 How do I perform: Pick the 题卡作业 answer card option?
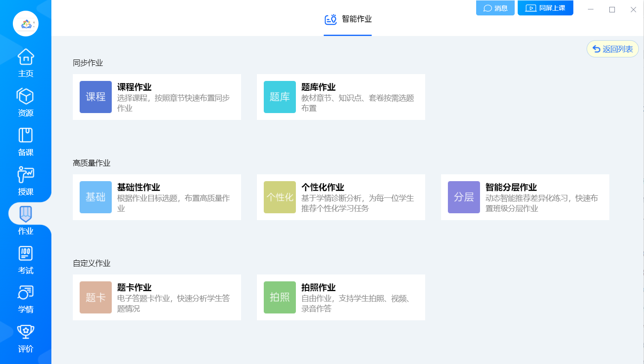(157, 298)
